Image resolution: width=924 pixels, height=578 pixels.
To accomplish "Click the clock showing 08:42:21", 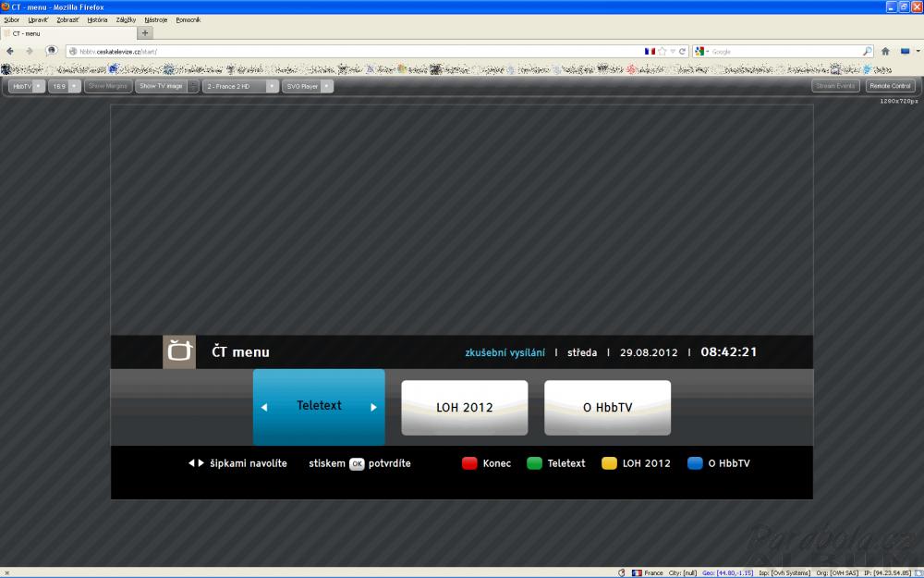I will point(728,352).
